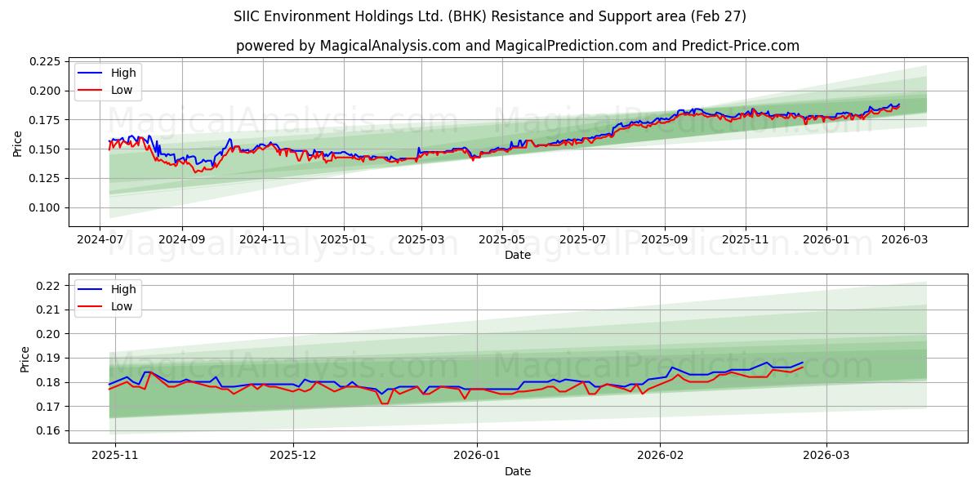980x490 pixels.
Task: Click the '0.225' price tick on top chart
Action: tap(46, 61)
